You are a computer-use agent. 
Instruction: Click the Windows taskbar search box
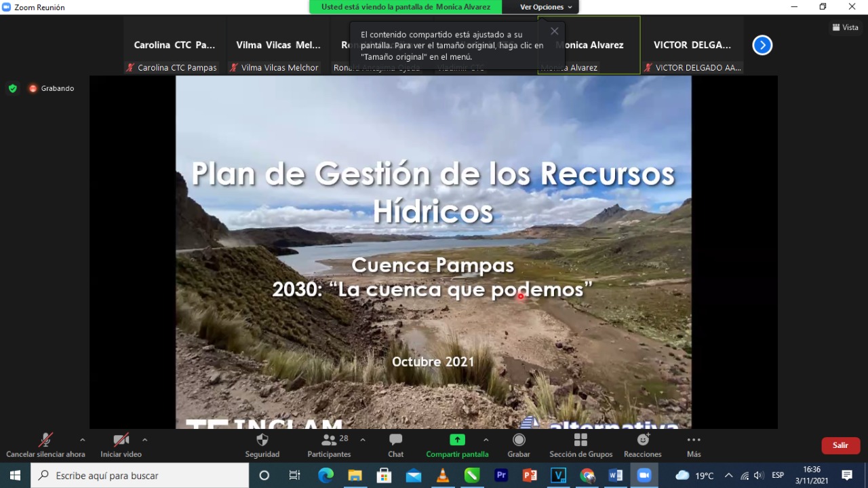coord(140,476)
